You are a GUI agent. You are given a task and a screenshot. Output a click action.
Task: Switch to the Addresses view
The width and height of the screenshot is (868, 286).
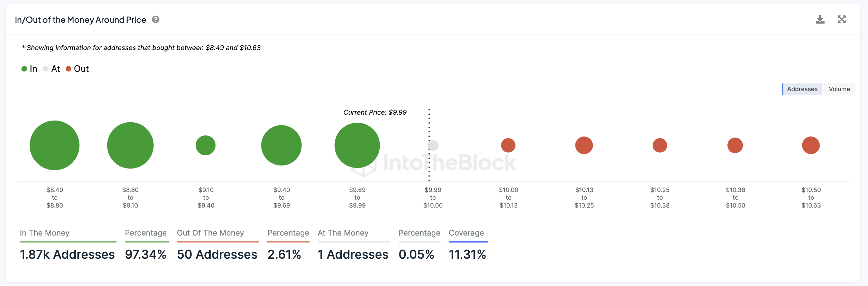point(802,89)
